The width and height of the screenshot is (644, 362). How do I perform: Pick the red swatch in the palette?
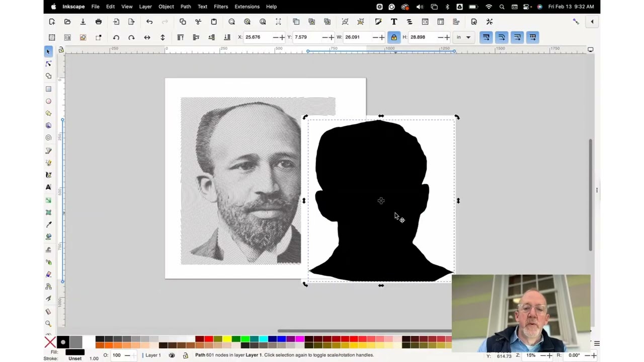208,339
